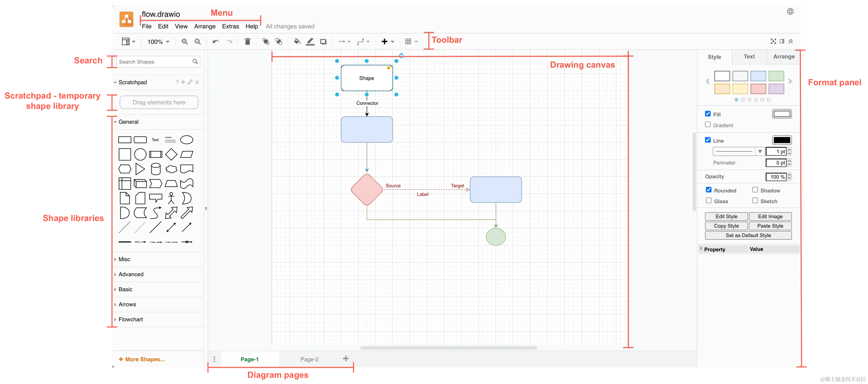Pick the light green style swatch
The width and height of the screenshot is (868, 384).
[776, 76]
